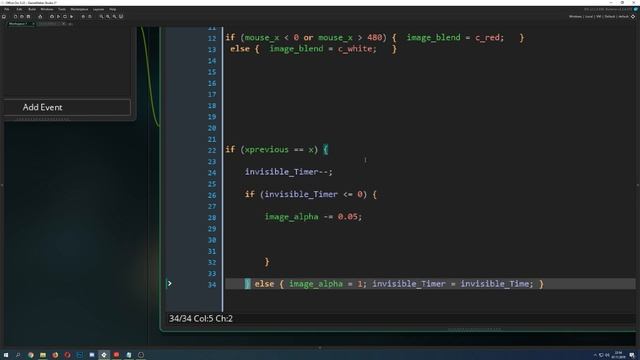Image resolution: width=640 pixels, height=360 pixels.
Task: Click 'image_alpha -= 0.05;' code line
Action: click(313, 217)
